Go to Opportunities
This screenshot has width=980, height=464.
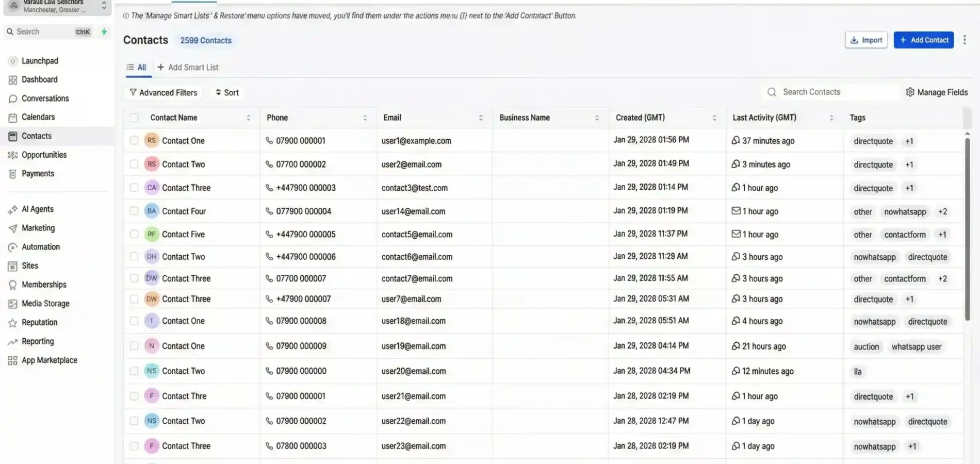click(44, 155)
